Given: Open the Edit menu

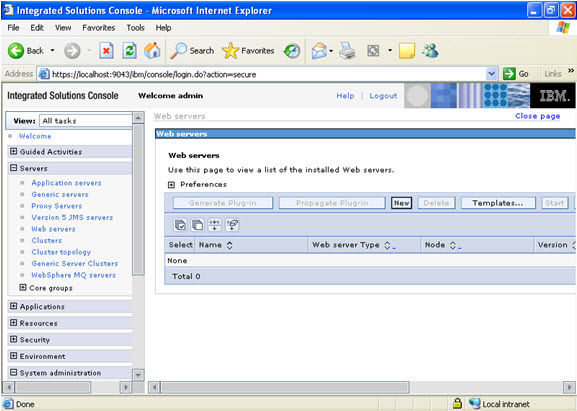Looking at the screenshot, I should tap(37, 28).
